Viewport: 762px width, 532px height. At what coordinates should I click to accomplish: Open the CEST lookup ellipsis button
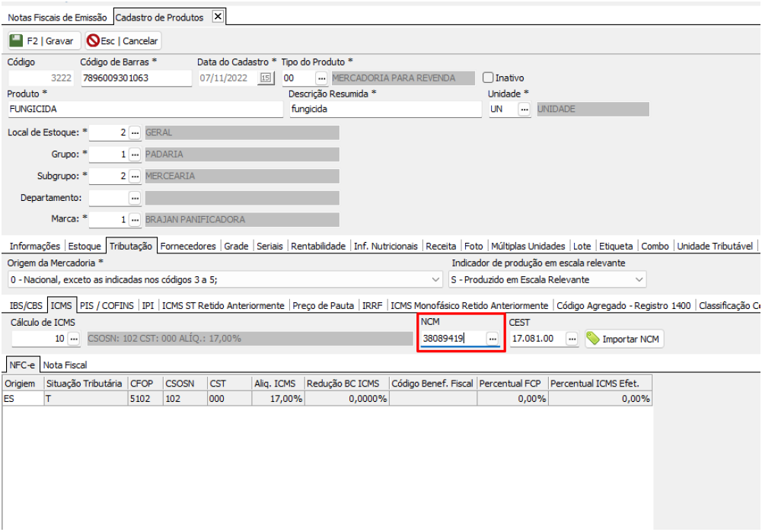click(x=572, y=339)
